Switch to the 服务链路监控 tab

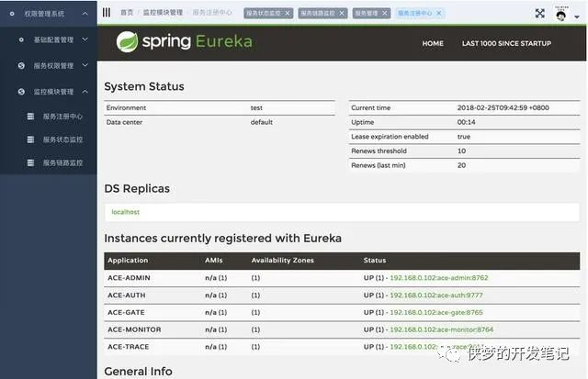click(318, 13)
